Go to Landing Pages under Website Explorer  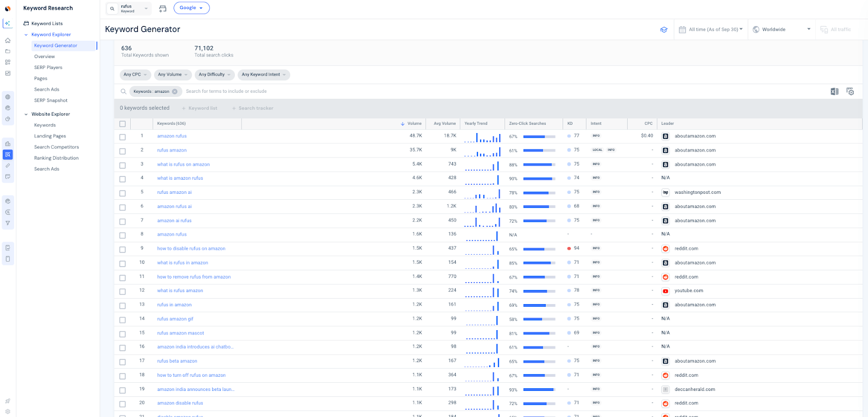50,136
